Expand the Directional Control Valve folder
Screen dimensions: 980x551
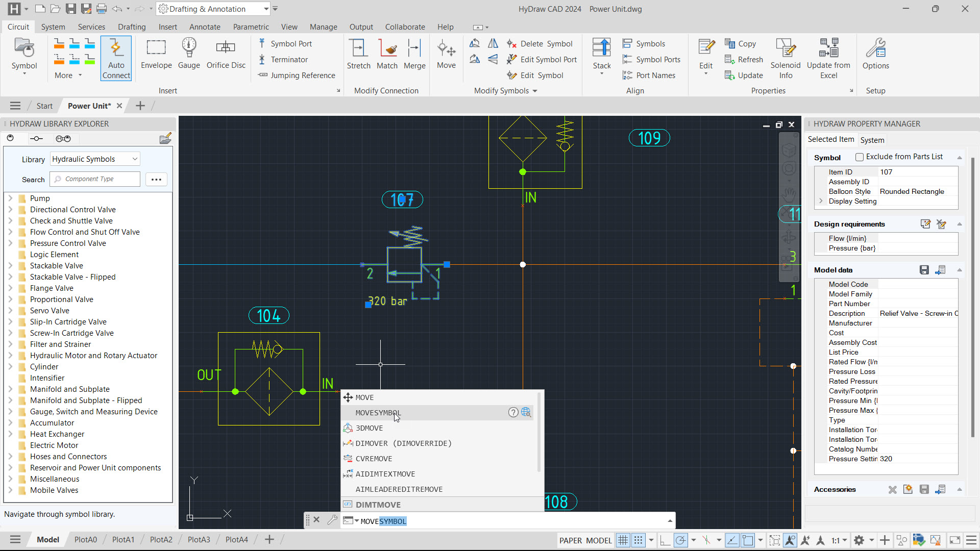point(10,209)
